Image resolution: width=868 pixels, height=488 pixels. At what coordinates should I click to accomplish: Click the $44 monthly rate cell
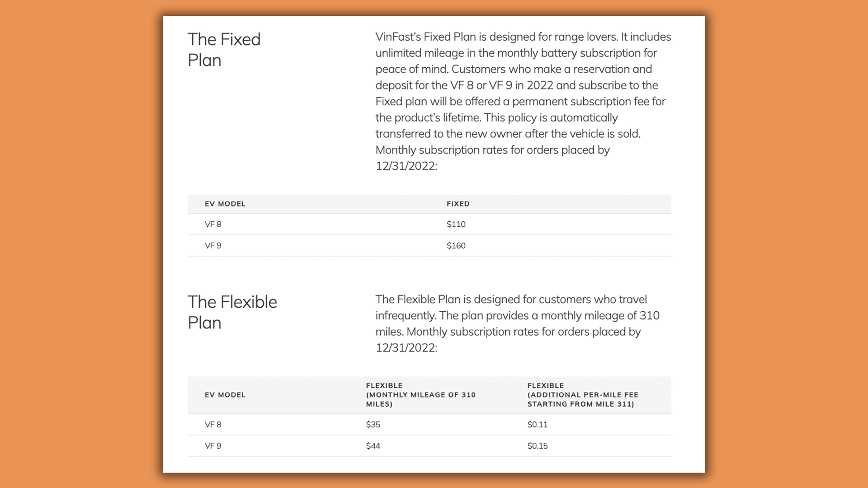click(x=373, y=446)
